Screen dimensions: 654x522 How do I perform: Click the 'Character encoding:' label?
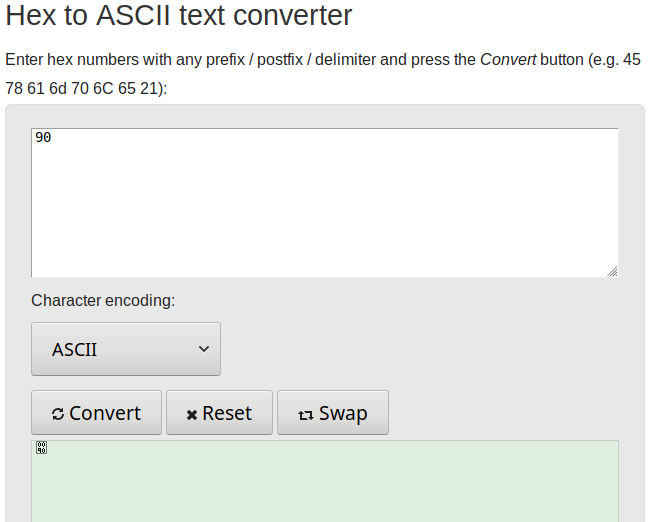point(103,301)
